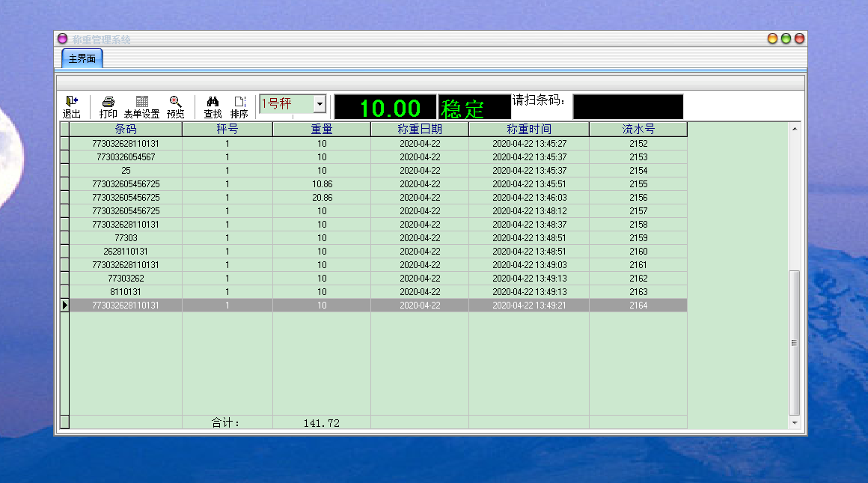The height and width of the screenshot is (483, 868).
Task: Click the 流水号 column header
Action: pyautogui.click(x=638, y=129)
